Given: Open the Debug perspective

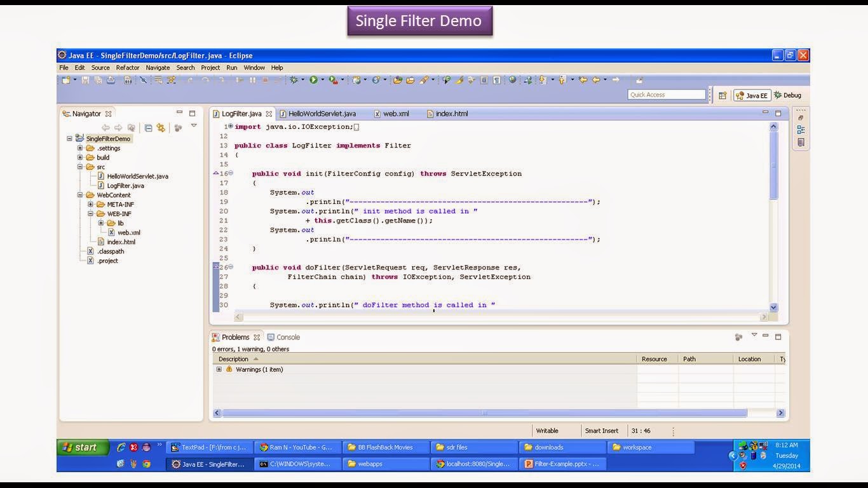Looking at the screenshot, I should 787,95.
